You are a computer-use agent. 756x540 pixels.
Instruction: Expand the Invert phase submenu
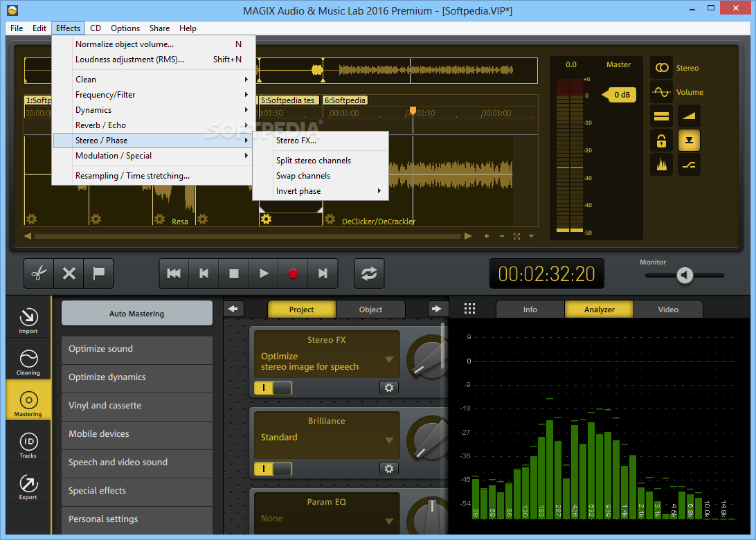(x=321, y=191)
